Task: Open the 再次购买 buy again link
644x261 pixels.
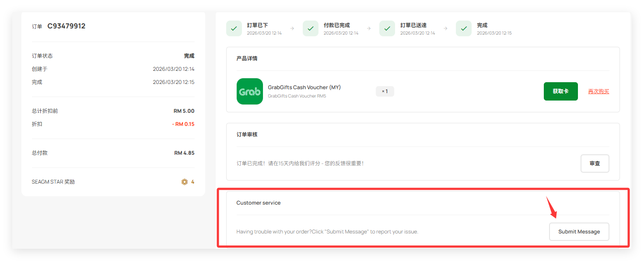Action: coord(598,91)
